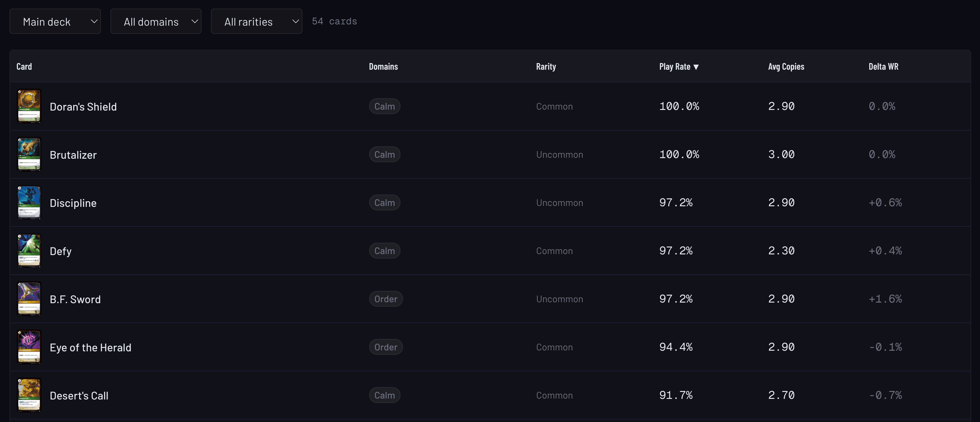Sort by the Avg Copies column

(785, 66)
